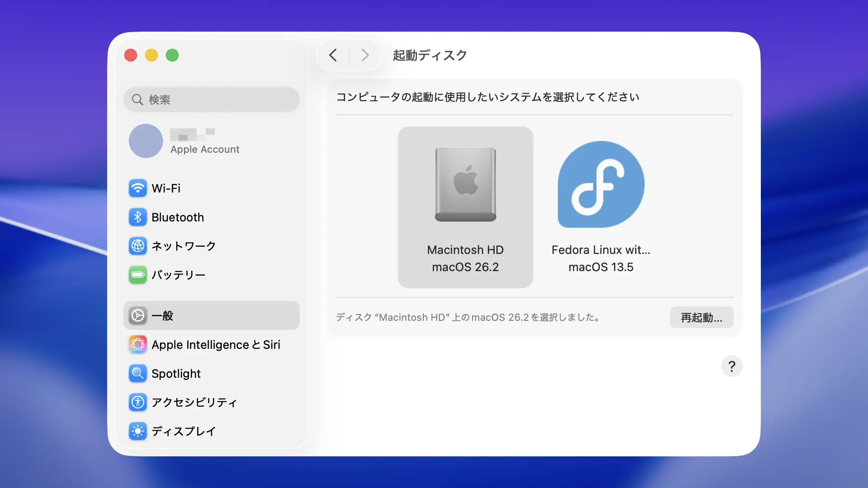The height and width of the screenshot is (488, 868).
Task: Open アクセシビリティ accessibility icon
Action: [137, 402]
